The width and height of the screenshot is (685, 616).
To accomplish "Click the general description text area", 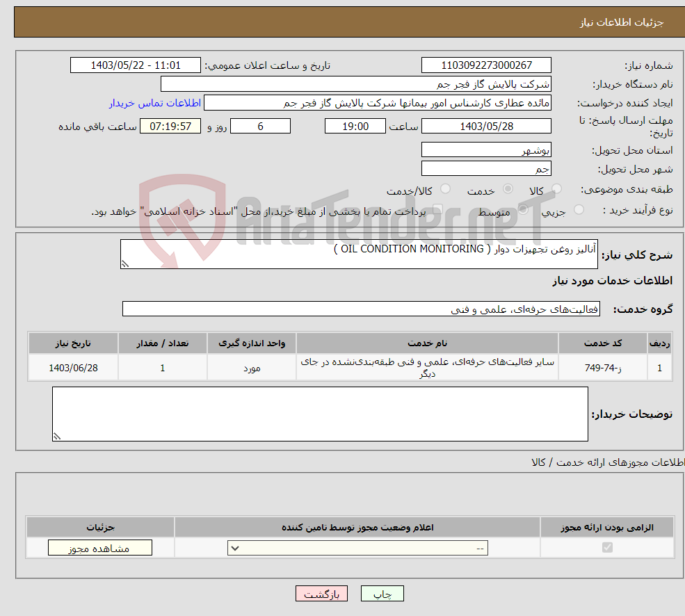I will pos(359,254).
